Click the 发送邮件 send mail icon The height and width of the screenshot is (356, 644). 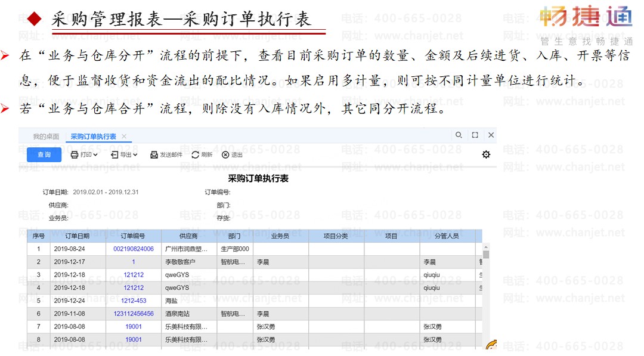(154, 155)
